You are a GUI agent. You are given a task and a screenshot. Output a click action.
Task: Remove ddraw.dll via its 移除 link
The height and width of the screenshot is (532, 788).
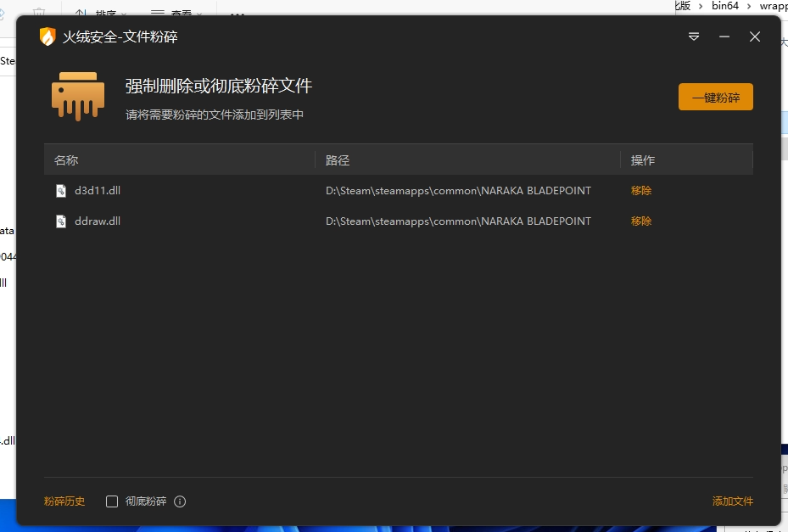640,221
